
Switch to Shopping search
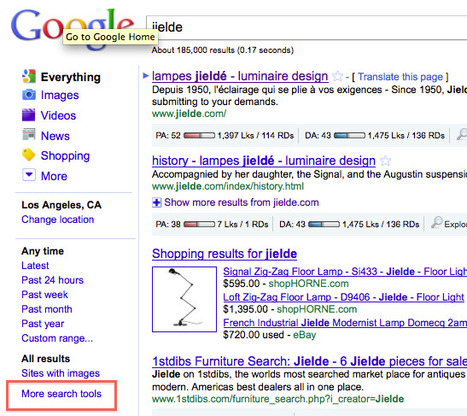[x=65, y=156]
